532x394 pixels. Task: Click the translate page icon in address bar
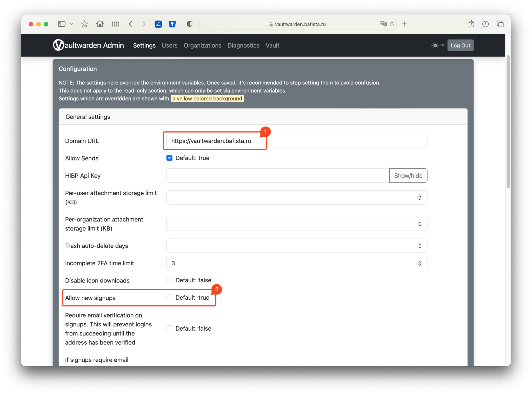click(383, 24)
